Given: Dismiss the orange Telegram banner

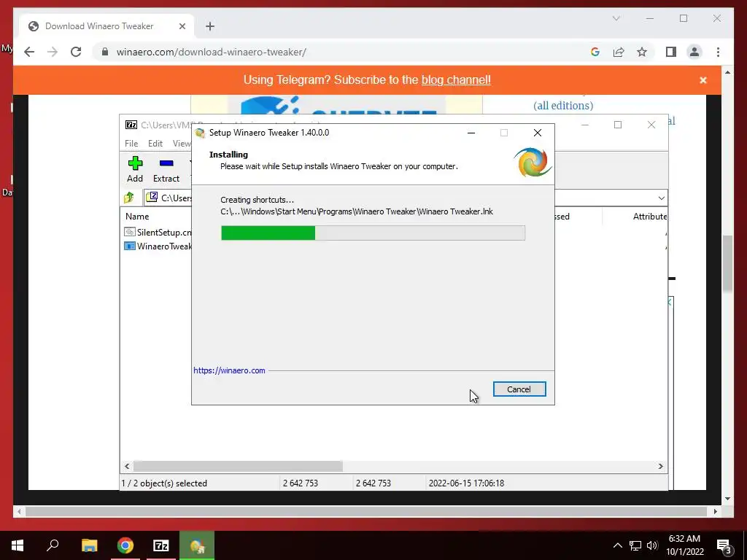Looking at the screenshot, I should pyautogui.click(x=703, y=80).
